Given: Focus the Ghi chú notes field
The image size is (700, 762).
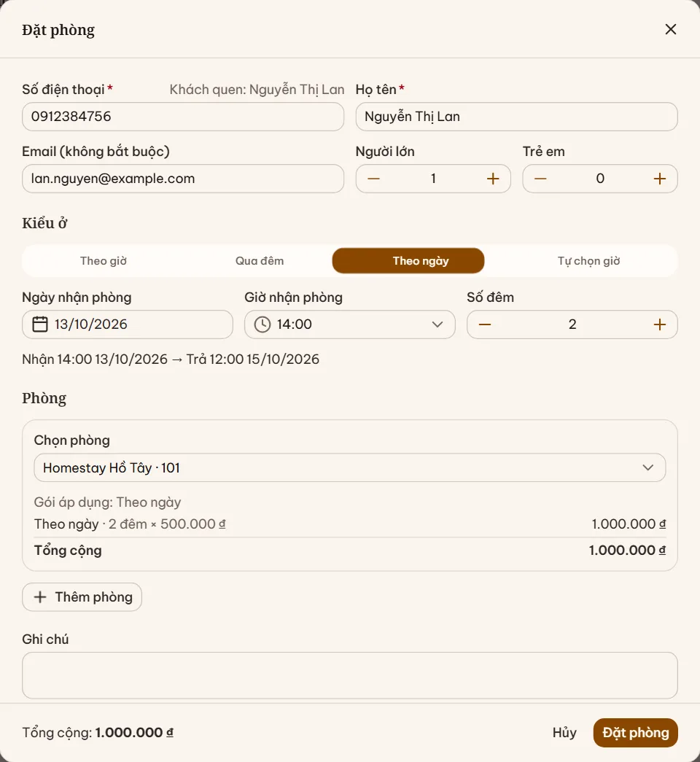Looking at the screenshot, I should 350,675.
